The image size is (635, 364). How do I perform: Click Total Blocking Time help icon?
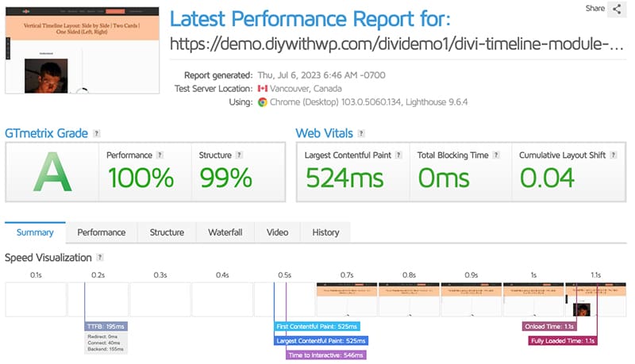coord(495,155)
